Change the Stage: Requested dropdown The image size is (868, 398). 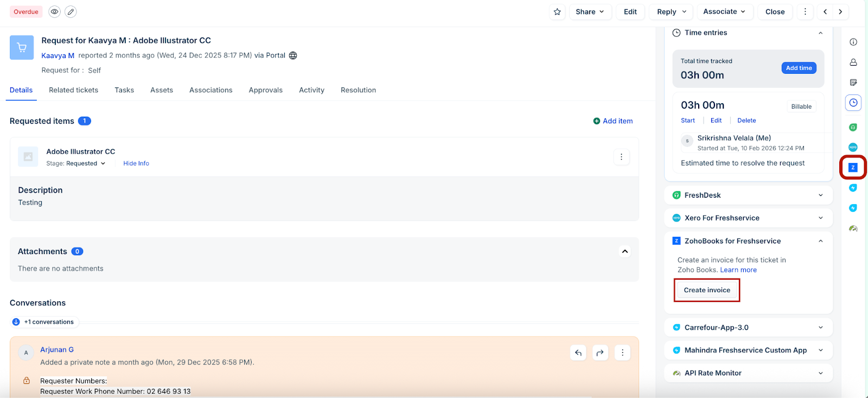[x=76, y=163]
